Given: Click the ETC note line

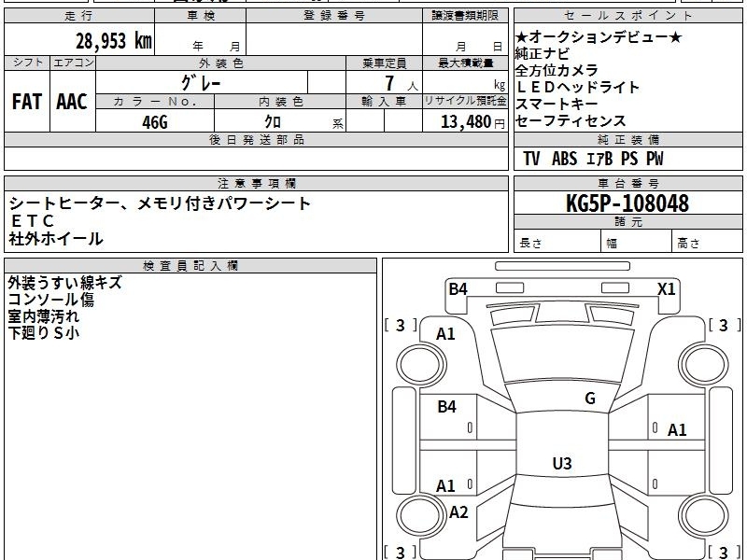Looking at the screenshot, I should point(32,221).
